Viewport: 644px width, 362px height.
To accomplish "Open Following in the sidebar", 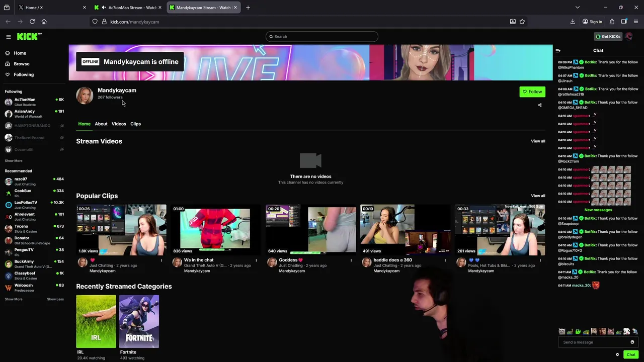I will [x=24, y=74].
